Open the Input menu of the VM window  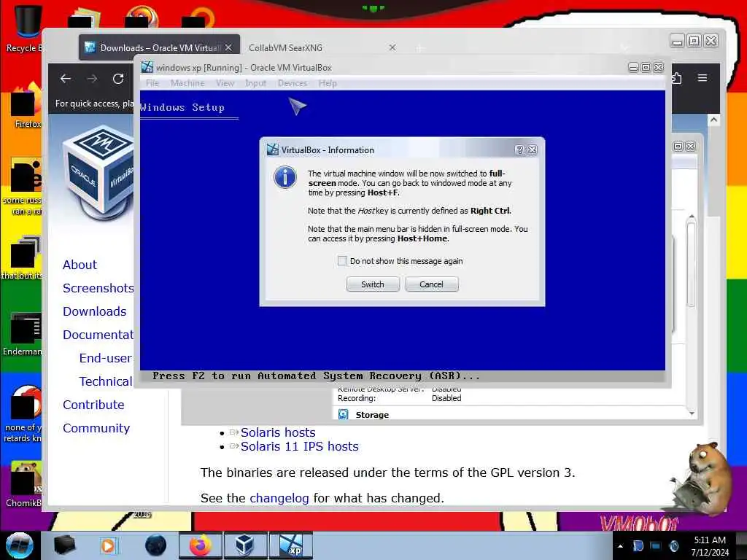coord(256,83)
